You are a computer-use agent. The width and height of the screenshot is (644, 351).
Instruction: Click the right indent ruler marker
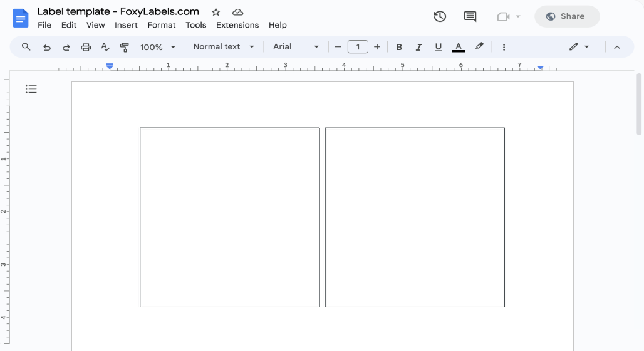pos(540,67)
